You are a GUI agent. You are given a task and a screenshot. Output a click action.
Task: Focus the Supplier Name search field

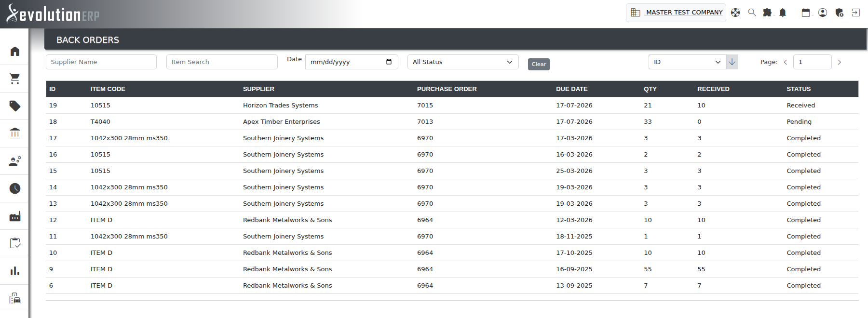pyautogui.click(x=101, y=62)
